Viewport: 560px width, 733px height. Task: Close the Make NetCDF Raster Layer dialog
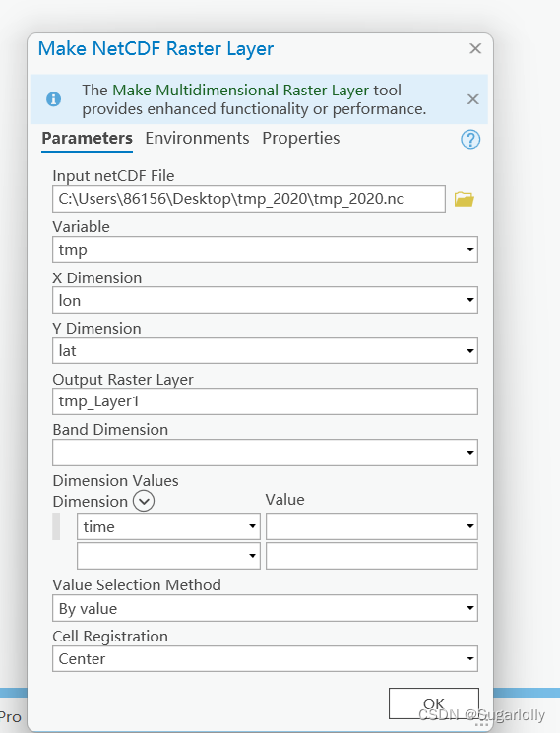[475, 48]
